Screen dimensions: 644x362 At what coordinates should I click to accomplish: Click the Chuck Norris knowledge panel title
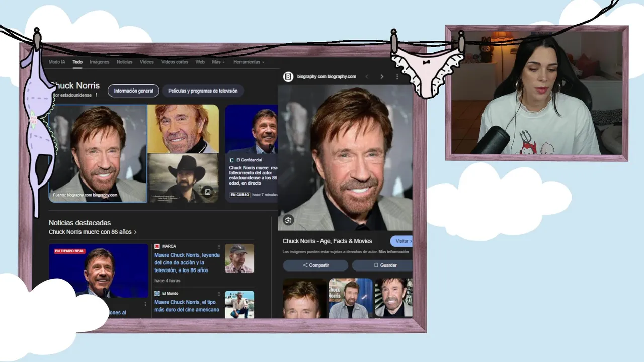pyautogui.click(x=75, y=85)
